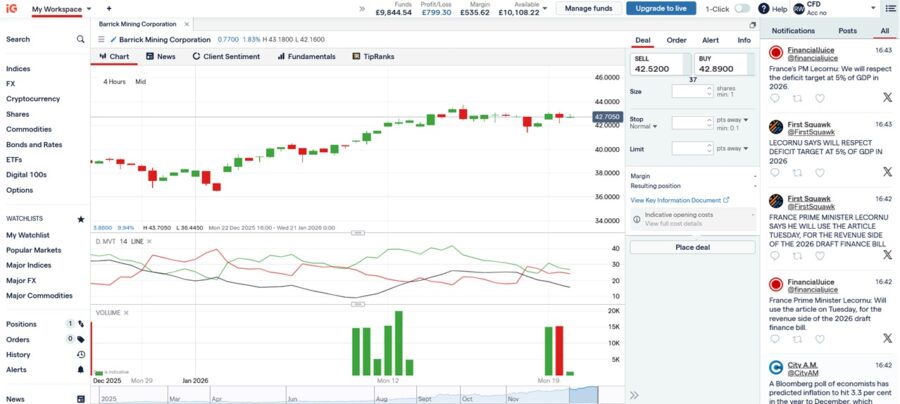Click the Size input field
Image resolution: width=900 pixels, height=404 pixels.
click(x=689, y=91)
